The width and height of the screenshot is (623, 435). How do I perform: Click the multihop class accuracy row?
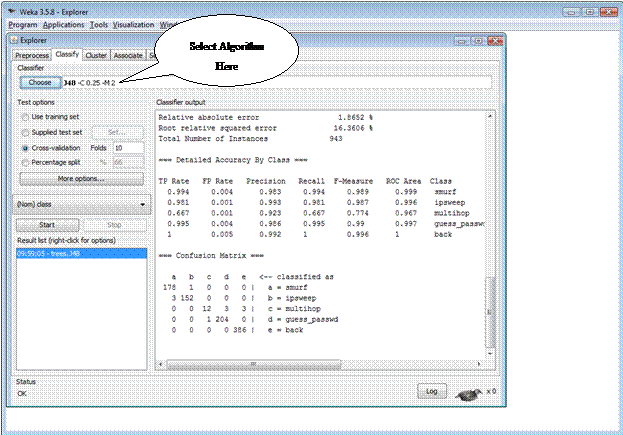318,213
